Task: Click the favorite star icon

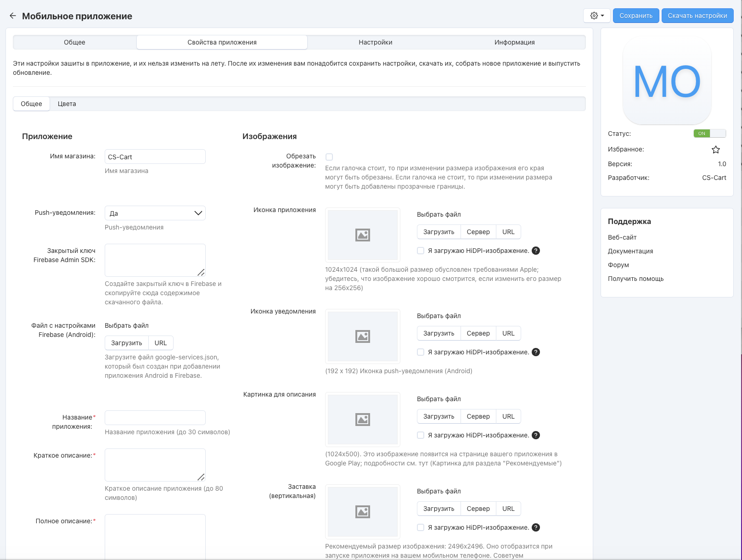Action: point(715,150)
